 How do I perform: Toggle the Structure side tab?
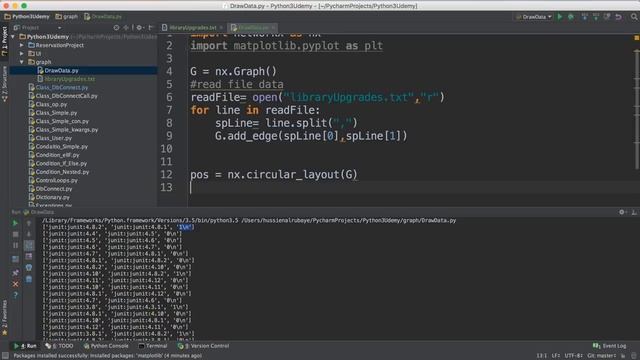point(4,84)
